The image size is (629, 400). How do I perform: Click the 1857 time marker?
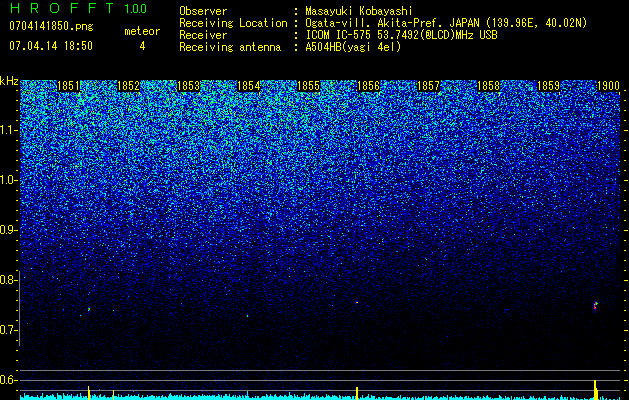click(428, 86)
